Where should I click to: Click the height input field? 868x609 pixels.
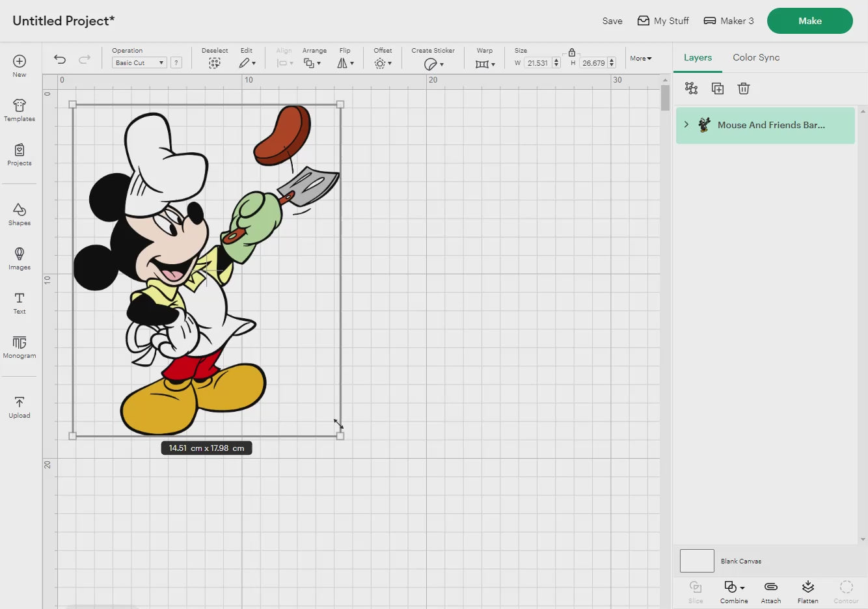tap(593, 63)
